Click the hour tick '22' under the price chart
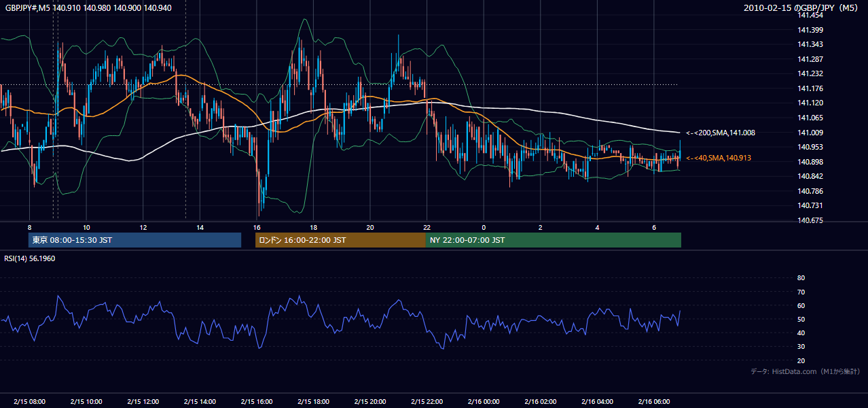The image size is (868, 408). point(427,227)
